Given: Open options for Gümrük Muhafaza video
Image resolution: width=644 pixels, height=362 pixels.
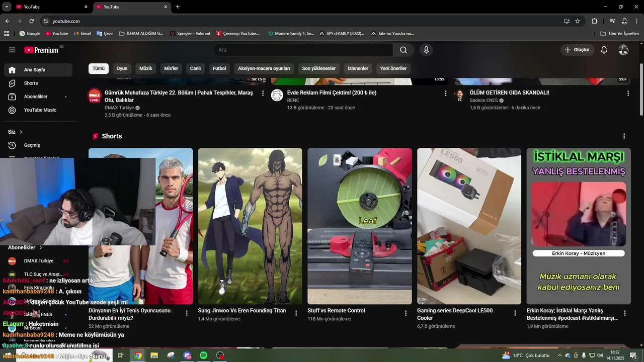Looking at the screenshot, I should click(263, 93).
